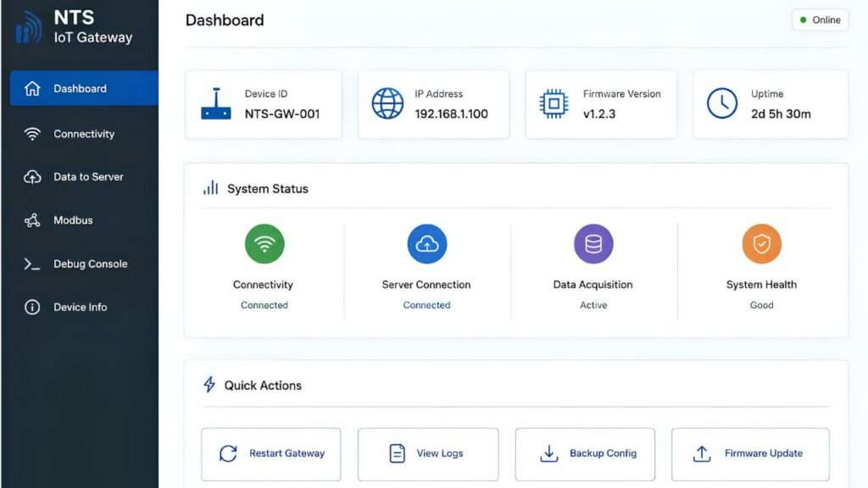Click the Debug Console prompt icon
The height and width of the screenshot is (488, 868).
(32, 264)
